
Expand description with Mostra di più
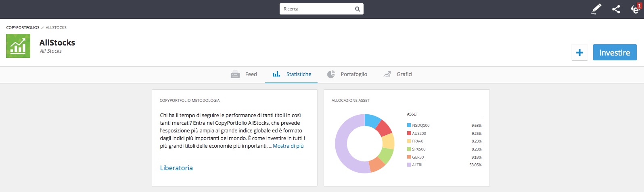(288, 146)
